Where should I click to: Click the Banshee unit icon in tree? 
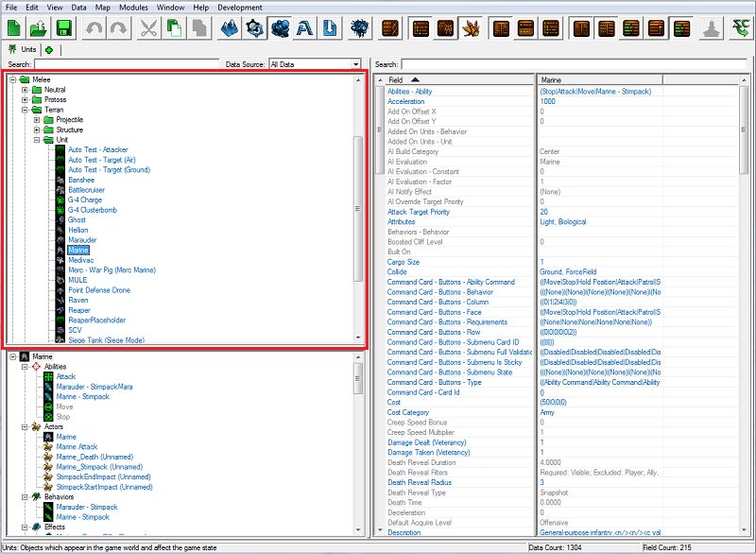[60, 180]
